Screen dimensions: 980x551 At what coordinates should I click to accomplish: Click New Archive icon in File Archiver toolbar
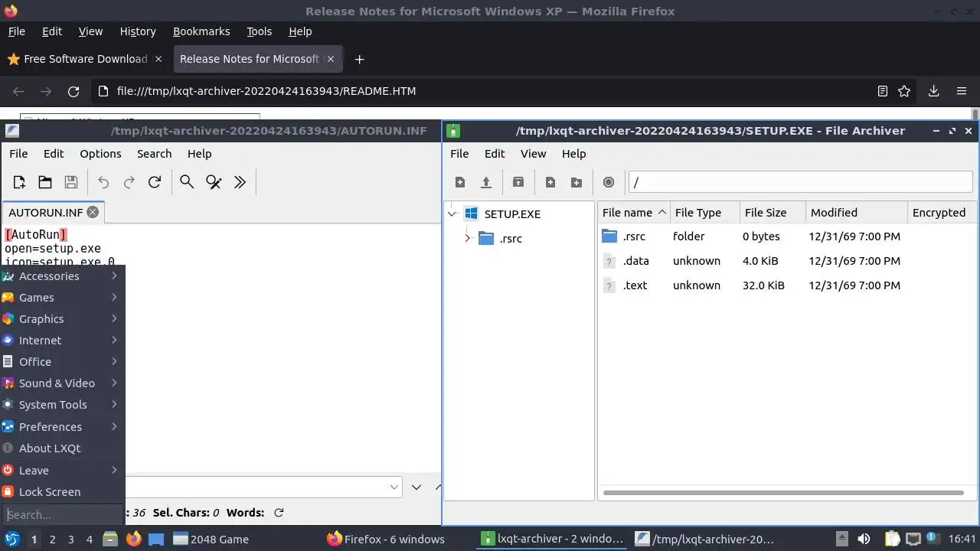(460, 182)
